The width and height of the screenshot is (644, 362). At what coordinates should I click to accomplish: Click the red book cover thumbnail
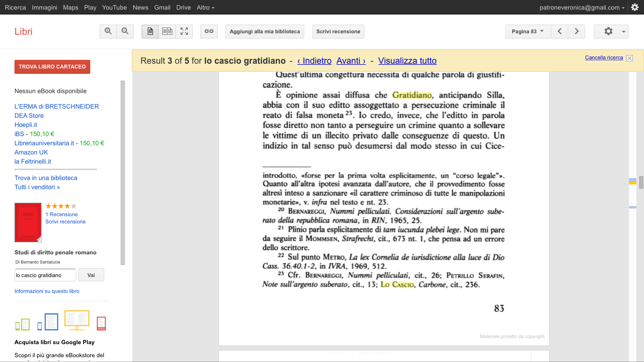click(x=28, y=223)
